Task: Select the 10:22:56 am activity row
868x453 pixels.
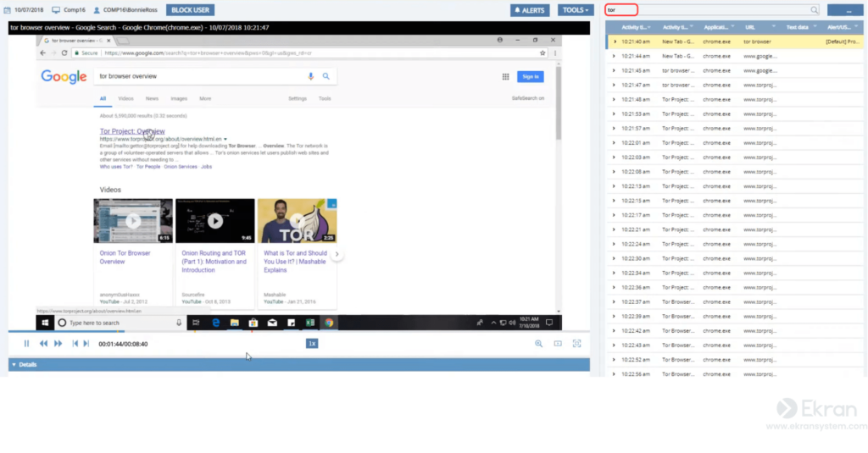Action: tap(735, 374)
